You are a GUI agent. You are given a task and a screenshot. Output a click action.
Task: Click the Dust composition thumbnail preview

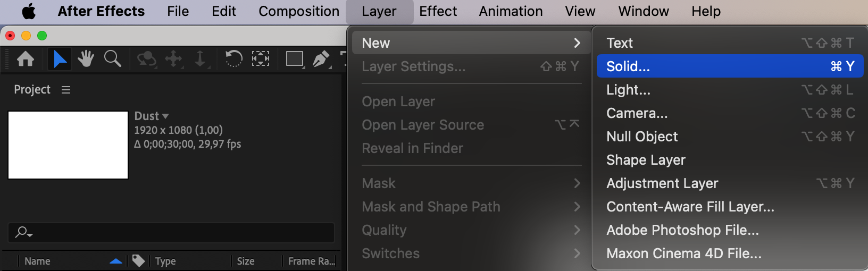(68, 145)
